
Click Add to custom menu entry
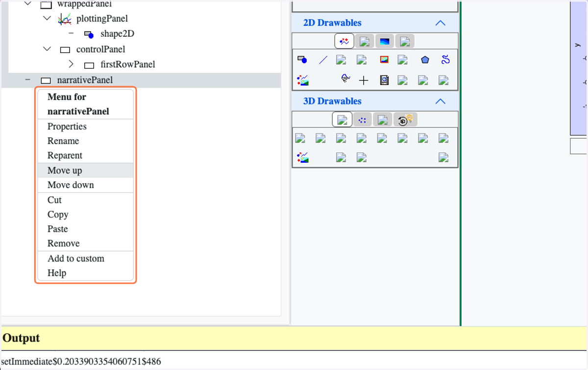pos(85,259)
